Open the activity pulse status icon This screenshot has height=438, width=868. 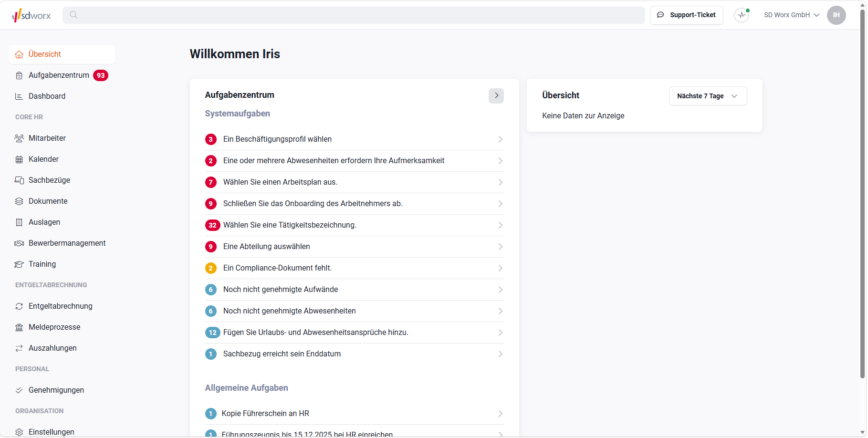[742, 15]
